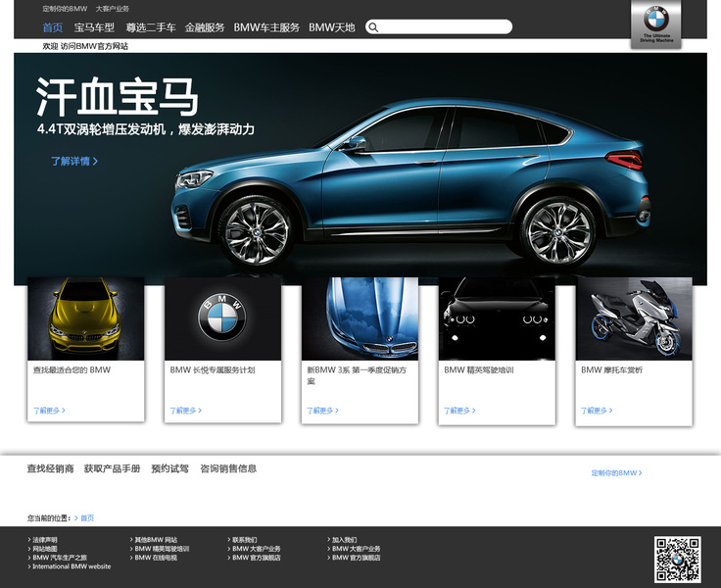Open BMW 精英驾驶培训 in the footer
721x588 pixels.
tap(162, 549)
